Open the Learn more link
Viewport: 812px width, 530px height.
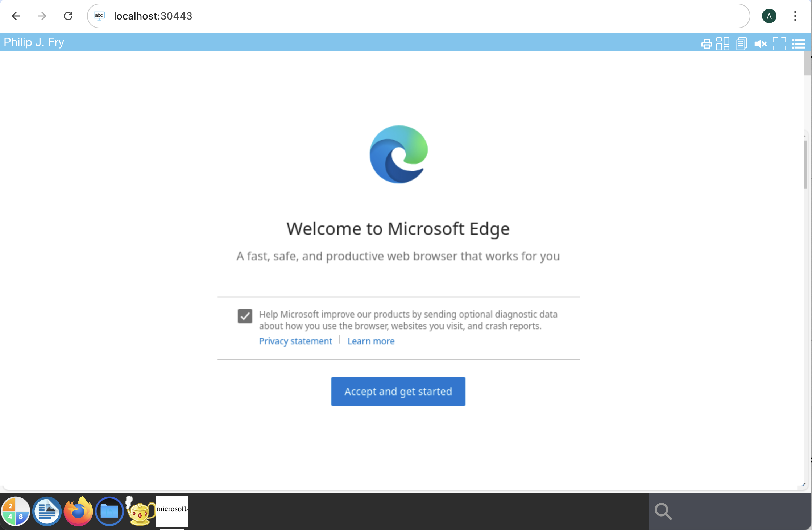[x=371, y=341]
